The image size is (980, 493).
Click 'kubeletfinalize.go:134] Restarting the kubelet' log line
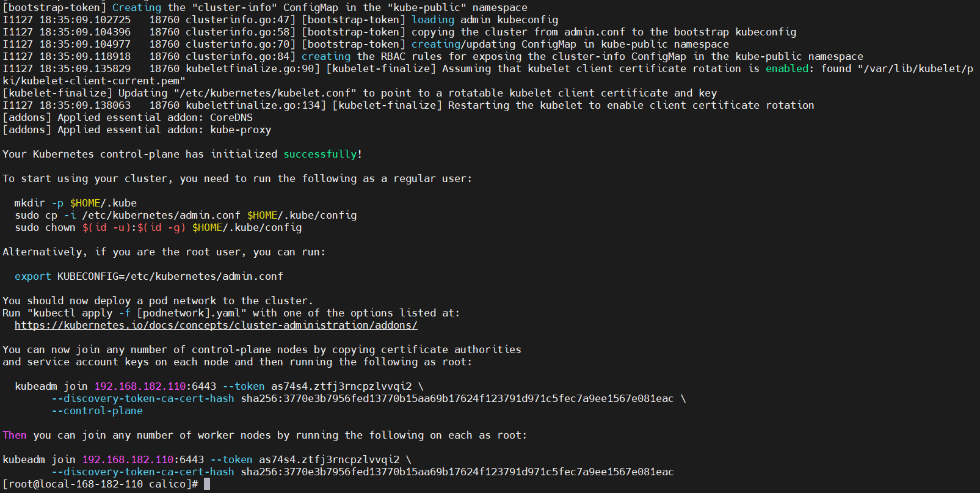[408, 105]
